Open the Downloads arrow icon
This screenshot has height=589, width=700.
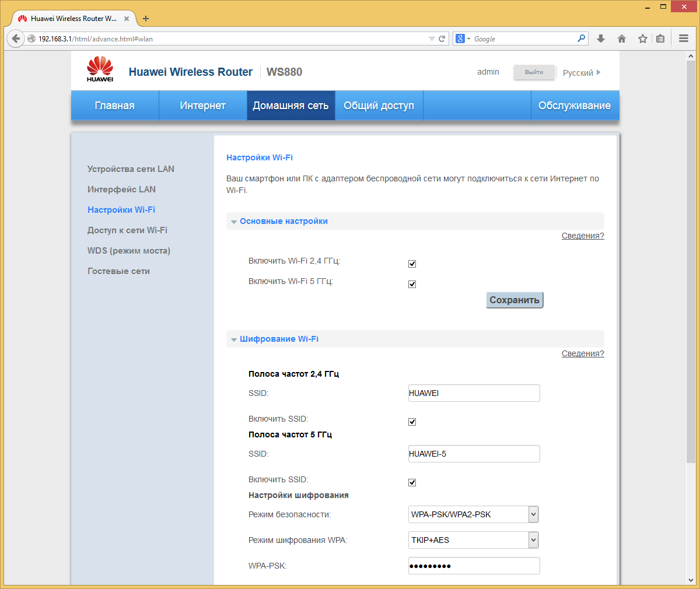coord(601,38)
